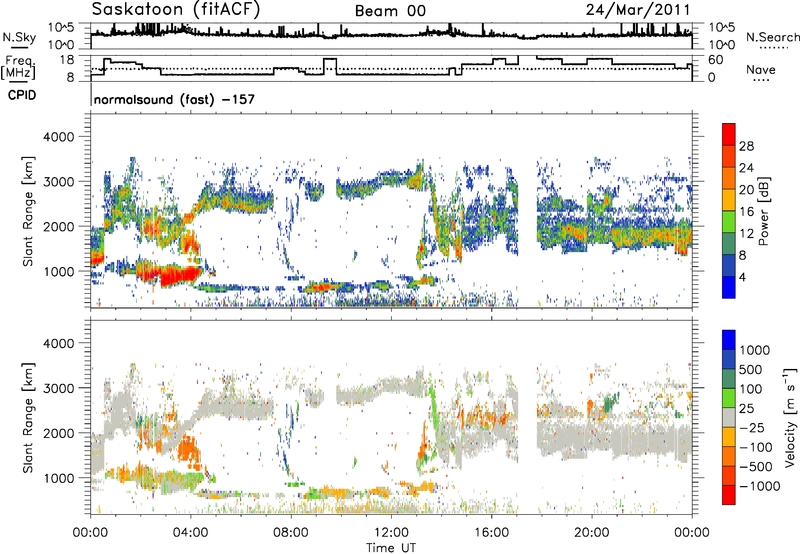Click the '3000' range tick in velocity panel
This screenshot has height=554, width=800.
click(58, 388)
